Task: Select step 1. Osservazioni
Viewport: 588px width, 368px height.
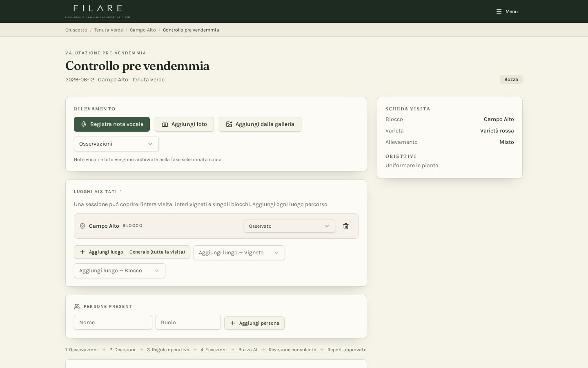Action: (82, 350)
